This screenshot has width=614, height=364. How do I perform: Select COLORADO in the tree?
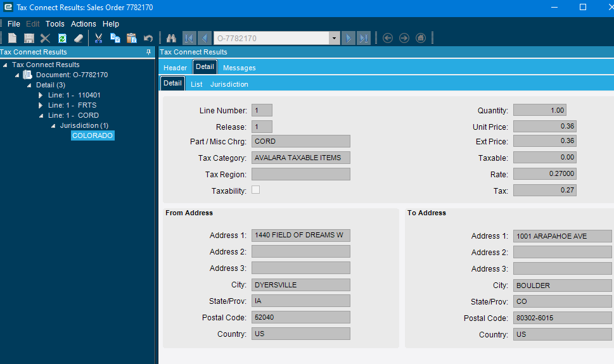(93, 135)
